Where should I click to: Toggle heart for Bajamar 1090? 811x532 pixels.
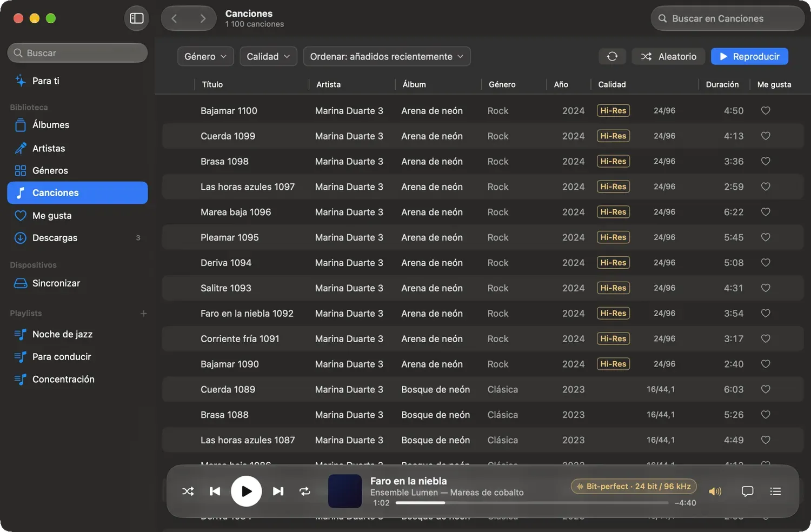pyautogui.click(x=766, y=364)
